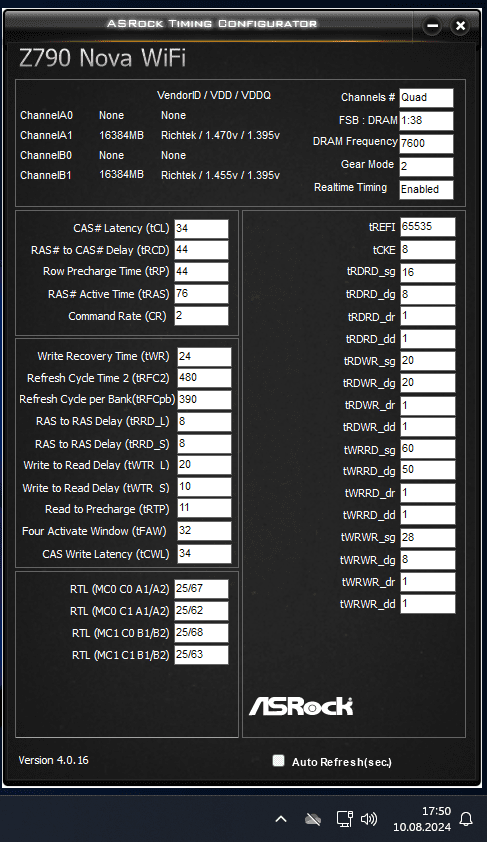
Task: Select the tRDWR_dd value field
Action: (428, 427)
